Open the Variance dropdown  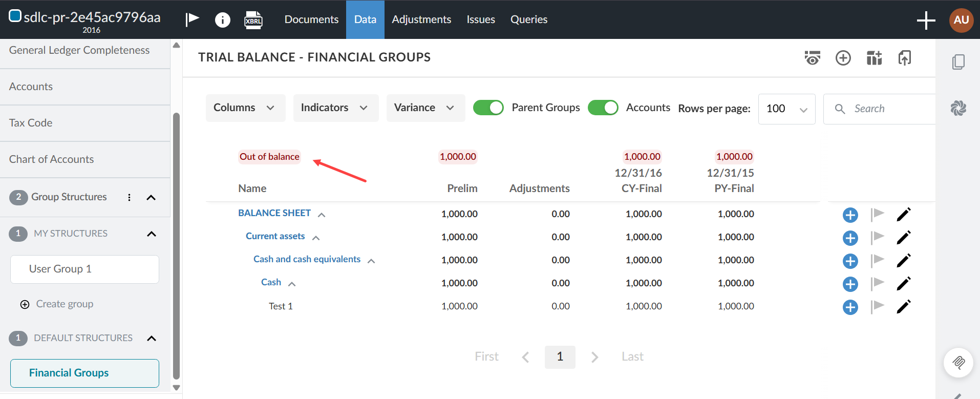click(425, 108)
